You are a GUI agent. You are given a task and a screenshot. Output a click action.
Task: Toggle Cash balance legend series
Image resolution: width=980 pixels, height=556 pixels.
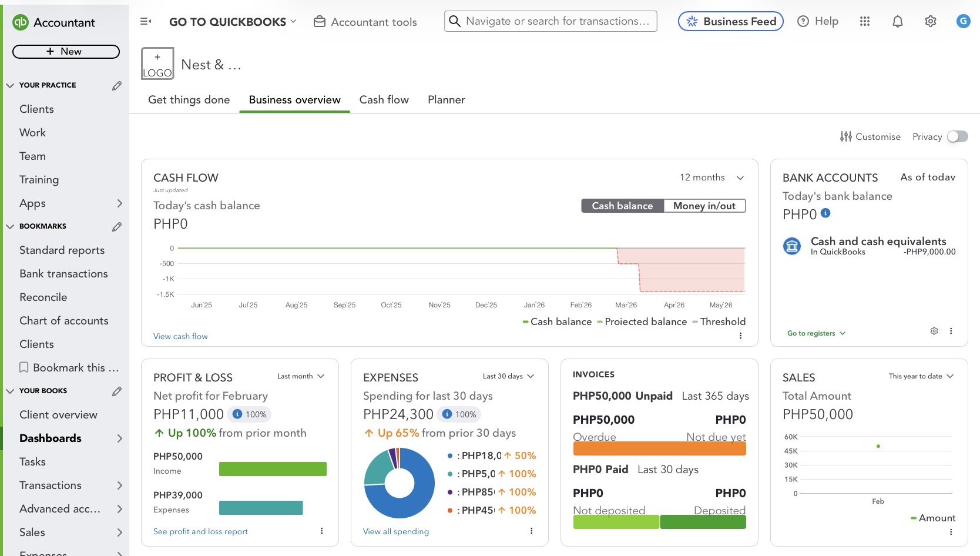point(557,321)
